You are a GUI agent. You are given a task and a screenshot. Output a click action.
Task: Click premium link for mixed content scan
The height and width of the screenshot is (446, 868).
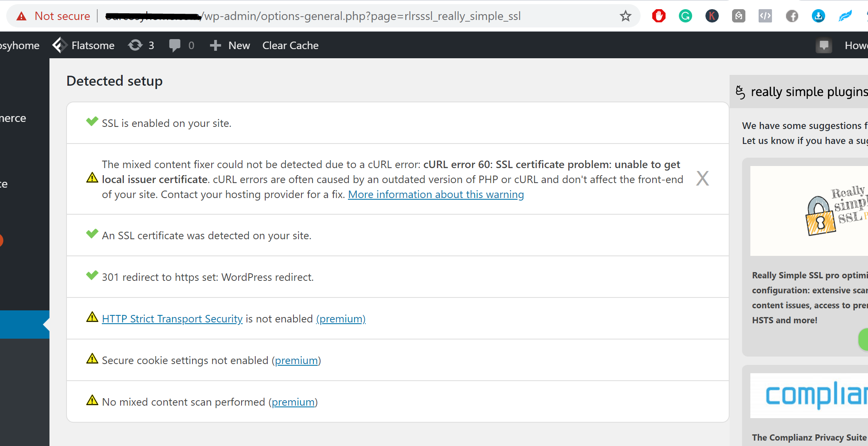(293, 402)
